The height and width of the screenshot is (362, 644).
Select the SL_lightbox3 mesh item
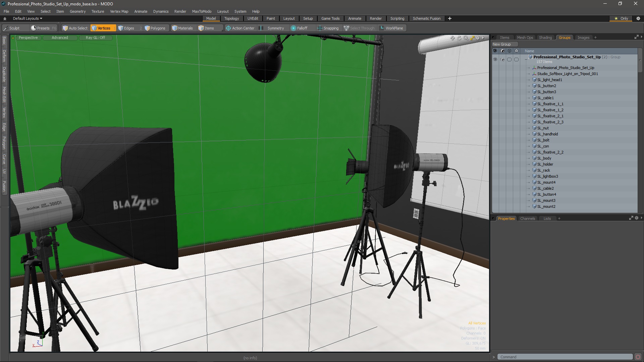click(x=547, y=176)
